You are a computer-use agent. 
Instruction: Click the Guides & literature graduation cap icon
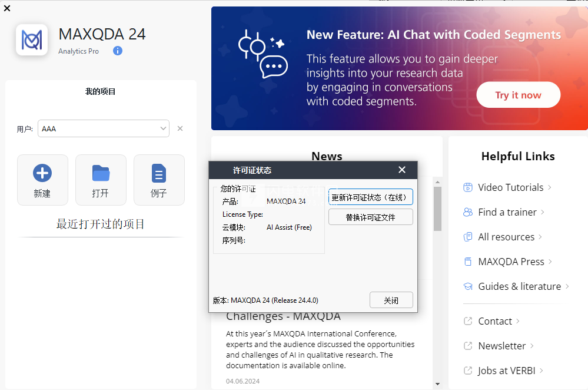[468, 286]
